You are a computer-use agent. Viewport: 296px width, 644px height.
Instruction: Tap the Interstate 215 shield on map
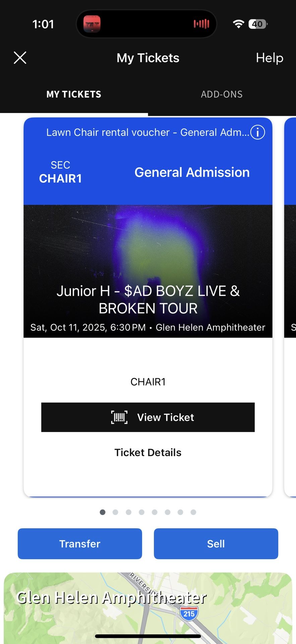click(x=189, y=613)
